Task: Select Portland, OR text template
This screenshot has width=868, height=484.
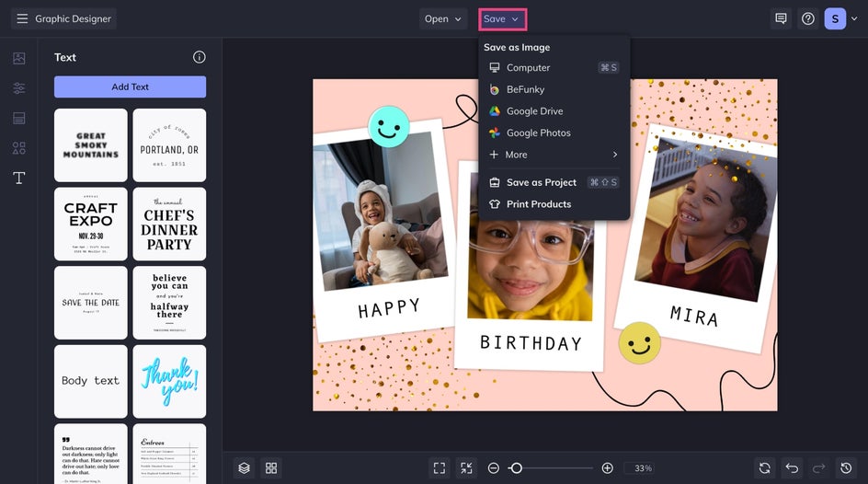Action: click(x=169, y=145)
